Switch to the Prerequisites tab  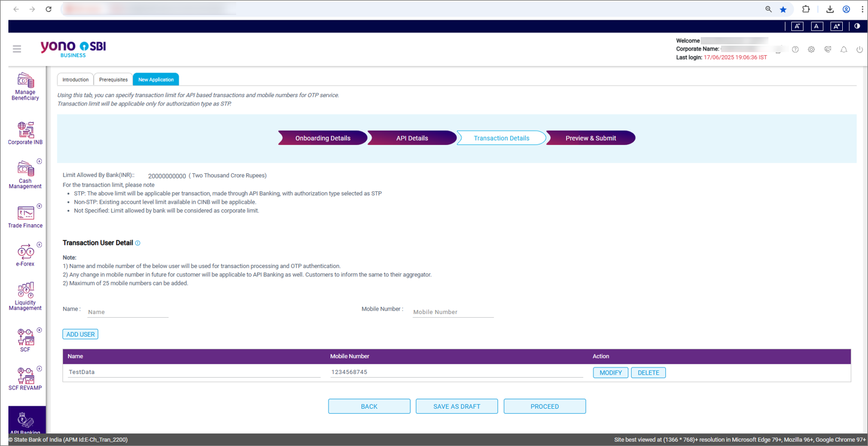coord(113,80)
